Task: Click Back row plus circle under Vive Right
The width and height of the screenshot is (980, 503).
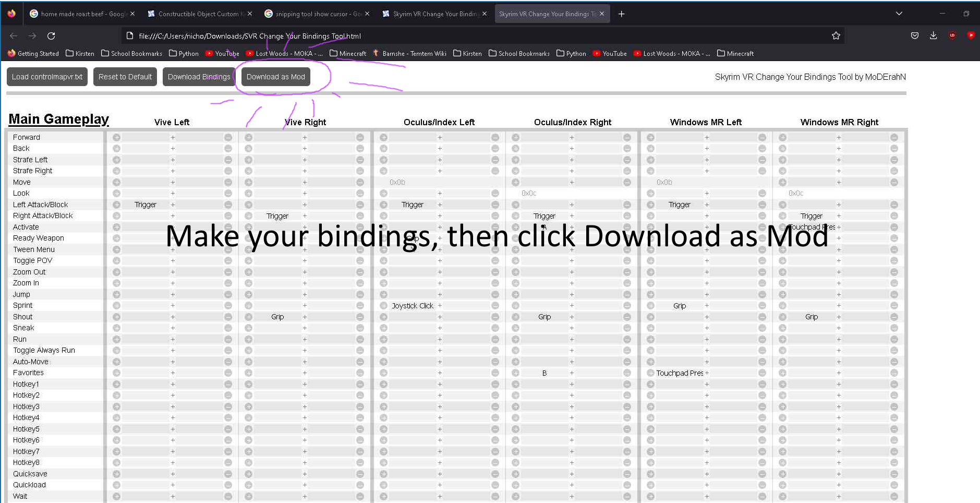Action: (248, 148)
